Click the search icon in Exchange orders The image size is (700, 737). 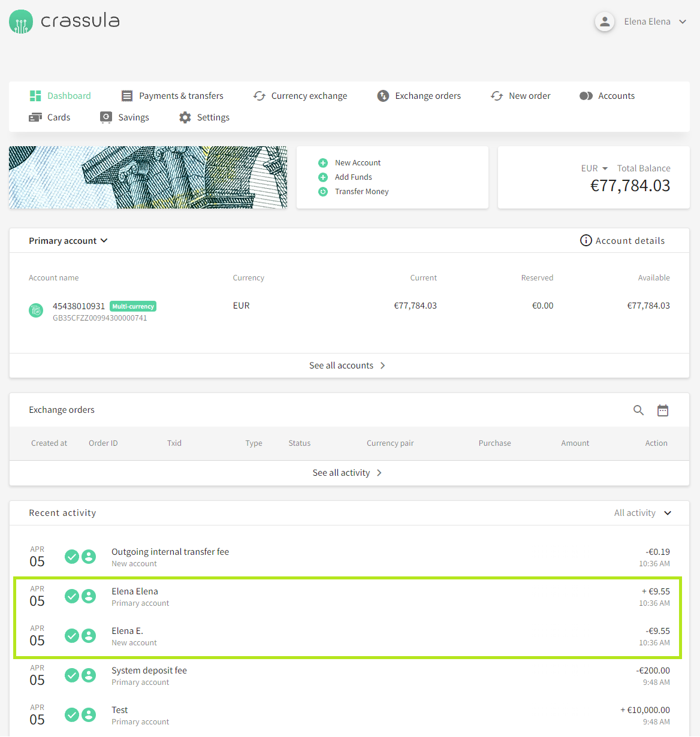(638, 410)
